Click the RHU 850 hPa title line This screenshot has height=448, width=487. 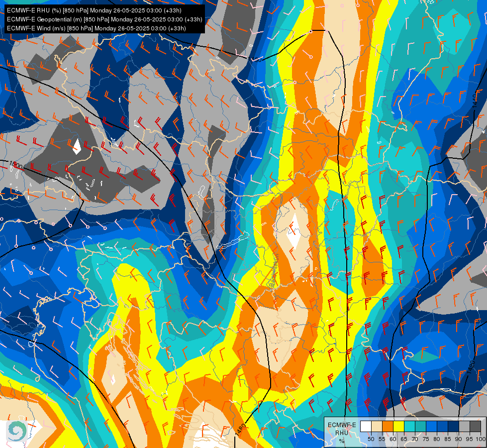[94, 10]
